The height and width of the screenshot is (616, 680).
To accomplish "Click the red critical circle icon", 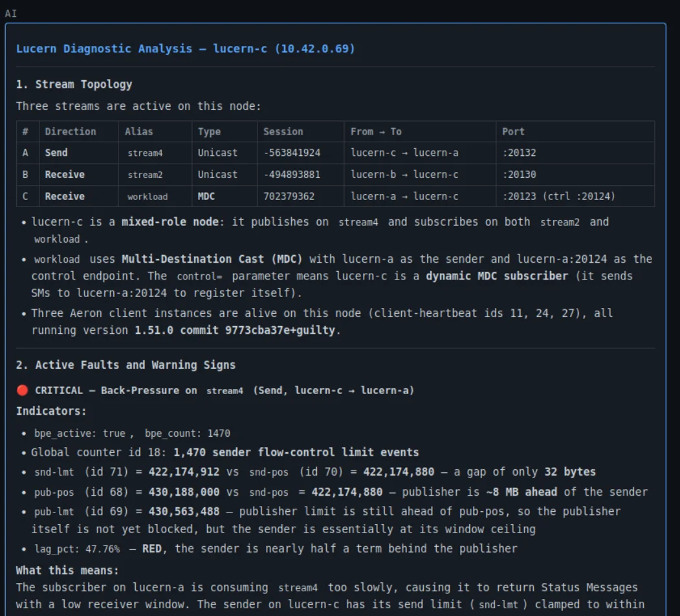I will click(23, 390).
